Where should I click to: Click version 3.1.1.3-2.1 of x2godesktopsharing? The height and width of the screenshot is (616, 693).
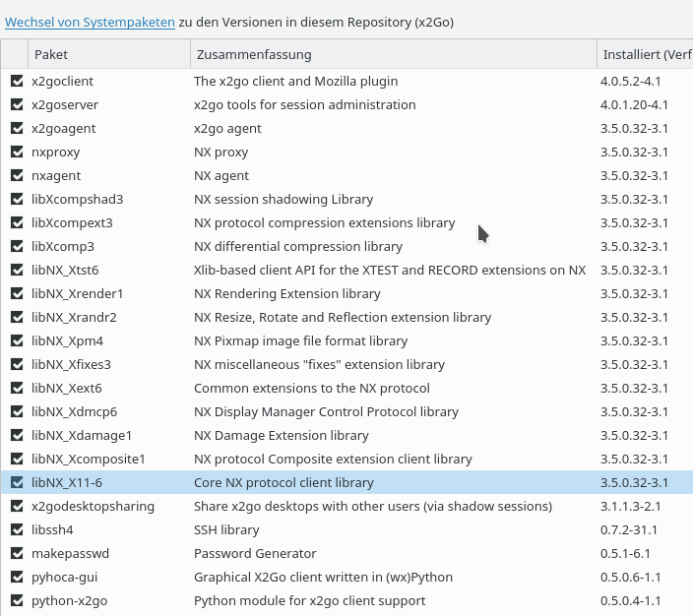(x=630, y=507)
